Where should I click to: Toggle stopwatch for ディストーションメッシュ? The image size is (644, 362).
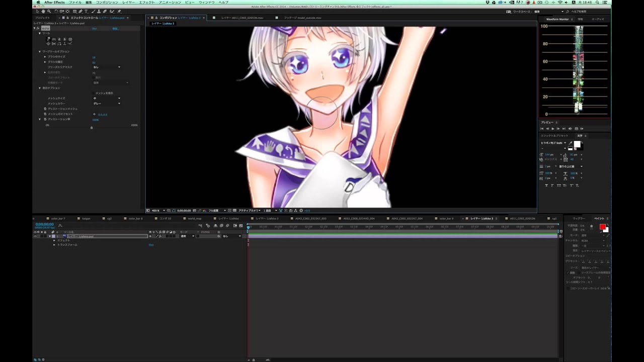pos(45,109)
